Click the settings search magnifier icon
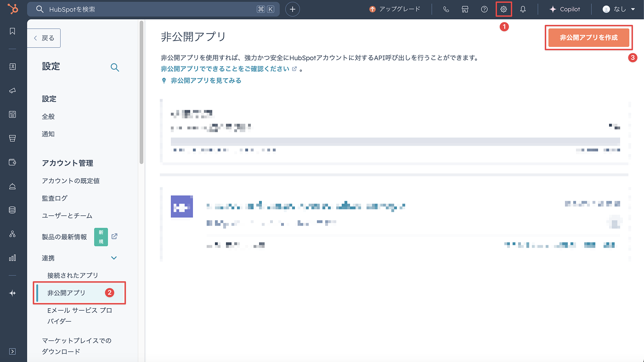644x362 pixels. (x=115, y=68)
